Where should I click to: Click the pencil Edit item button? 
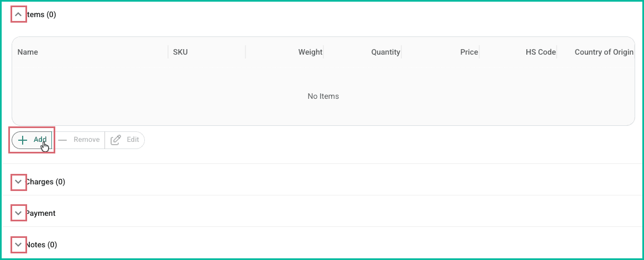click(x=125, y=140)
